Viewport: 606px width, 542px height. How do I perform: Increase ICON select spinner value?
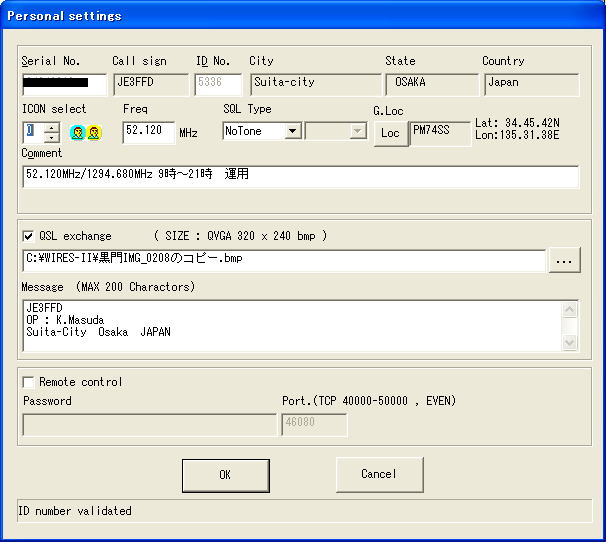tap(51, 126)
